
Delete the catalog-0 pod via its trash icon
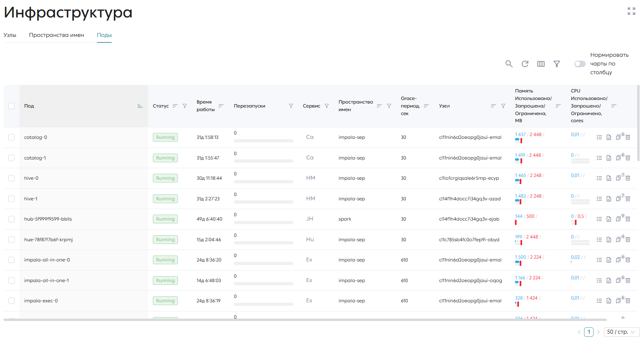628,137
